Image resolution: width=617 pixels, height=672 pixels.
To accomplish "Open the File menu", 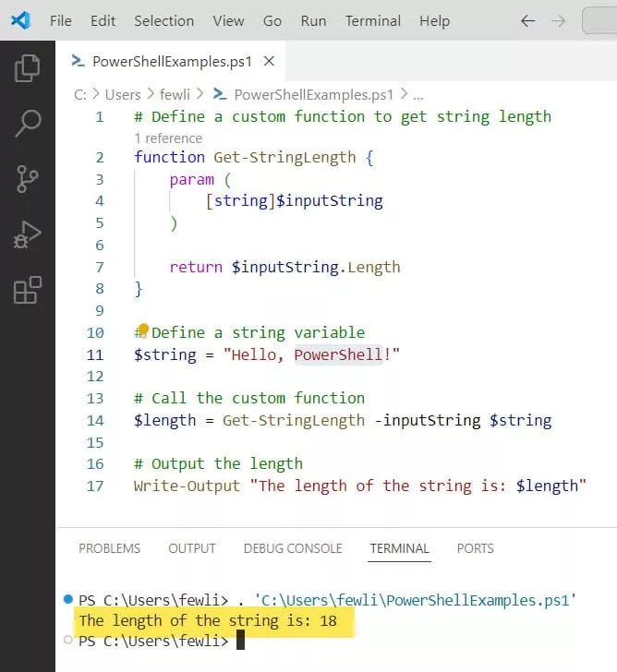I will pyautogui.click(x=60, y=20).
